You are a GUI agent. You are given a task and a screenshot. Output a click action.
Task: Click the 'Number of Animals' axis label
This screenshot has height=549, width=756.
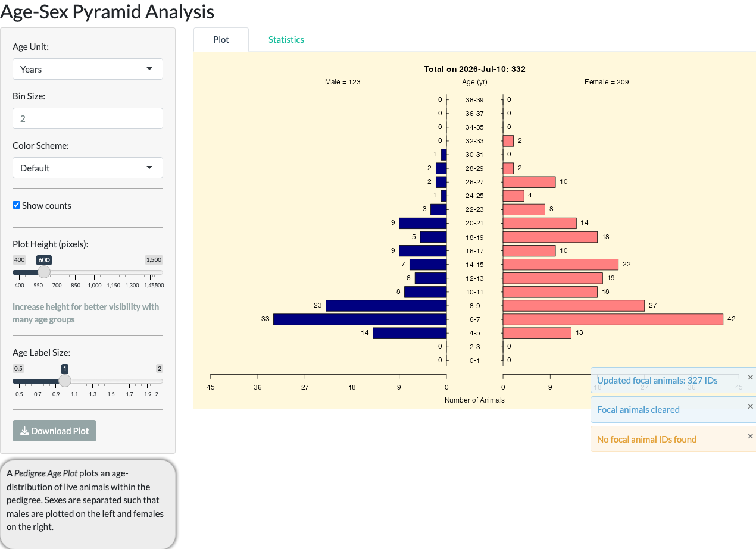click(474, 400)
